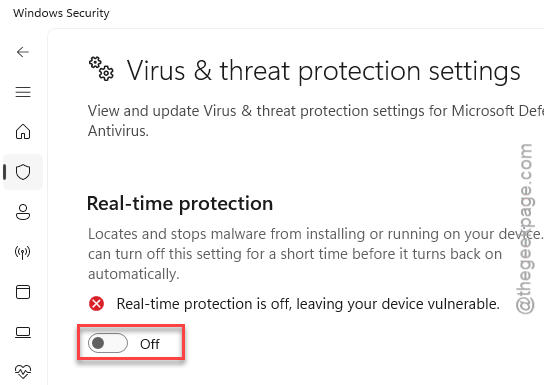Go back using the back arrow
Image resolution: width=544 pixels, height=385 pixels.
tap(23, 52)
